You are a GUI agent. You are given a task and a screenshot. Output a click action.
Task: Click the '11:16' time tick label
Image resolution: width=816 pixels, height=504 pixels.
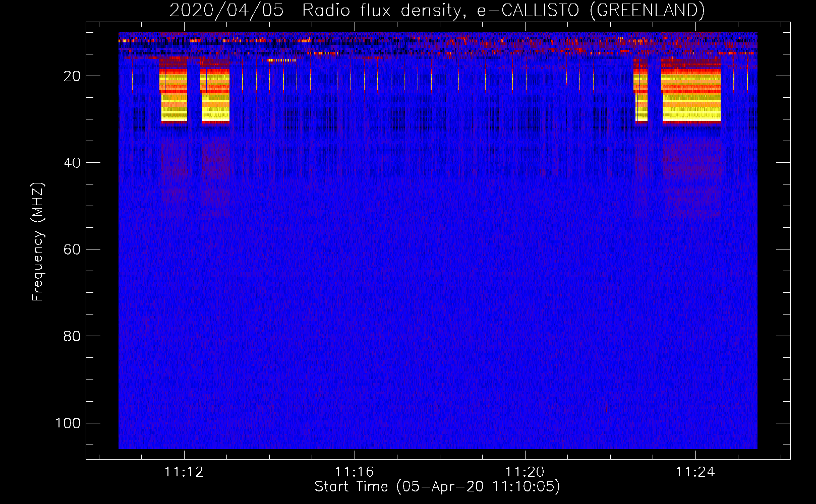(355, 472)
